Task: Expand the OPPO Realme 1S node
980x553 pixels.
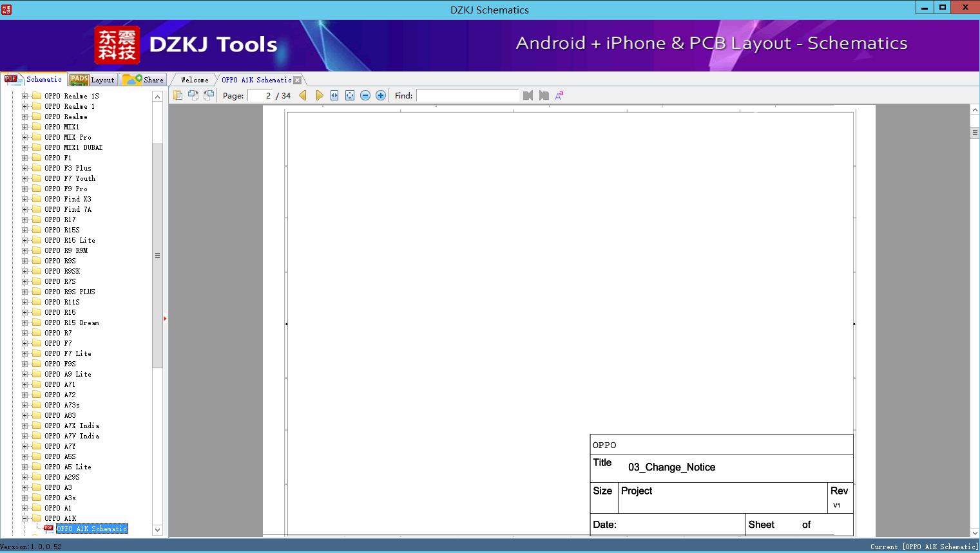Action: click(24, 96)
